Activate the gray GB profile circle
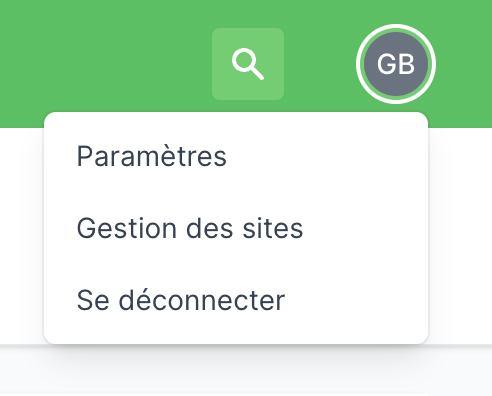 point(396,64)
